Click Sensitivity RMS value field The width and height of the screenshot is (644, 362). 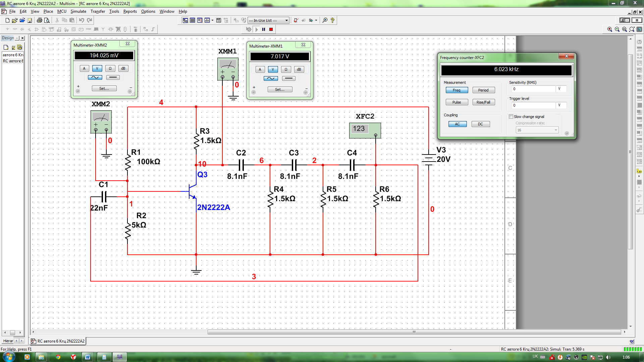pyautogui.click(x=533, y=89)
